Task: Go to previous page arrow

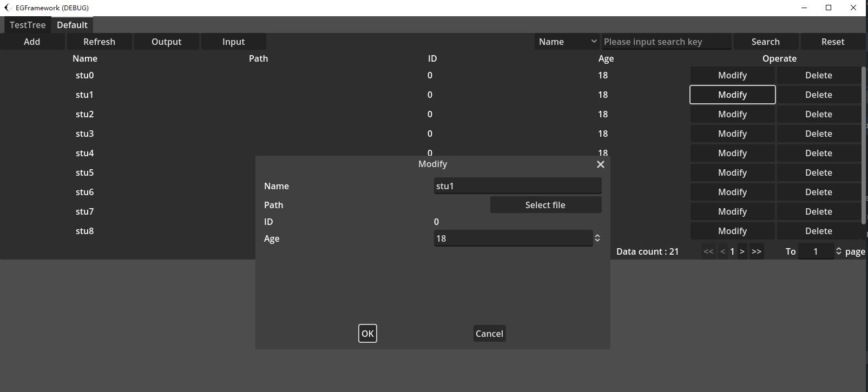Action: [722, 251]
